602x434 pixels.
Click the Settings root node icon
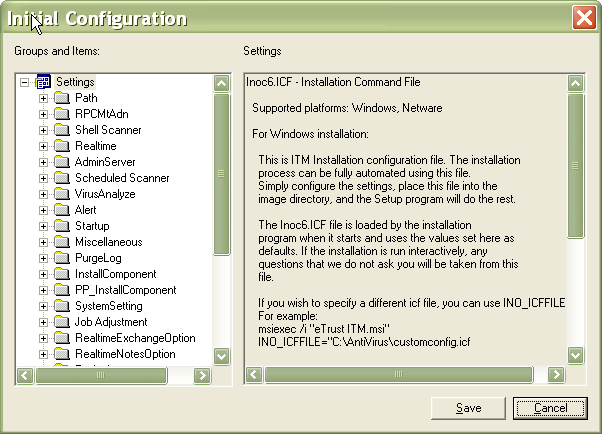tap(43, 82)
